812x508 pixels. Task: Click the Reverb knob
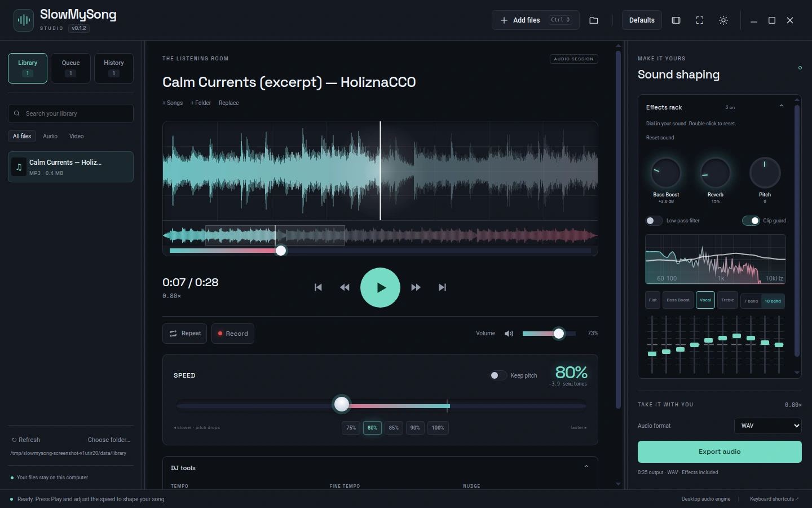click(715, 173)
